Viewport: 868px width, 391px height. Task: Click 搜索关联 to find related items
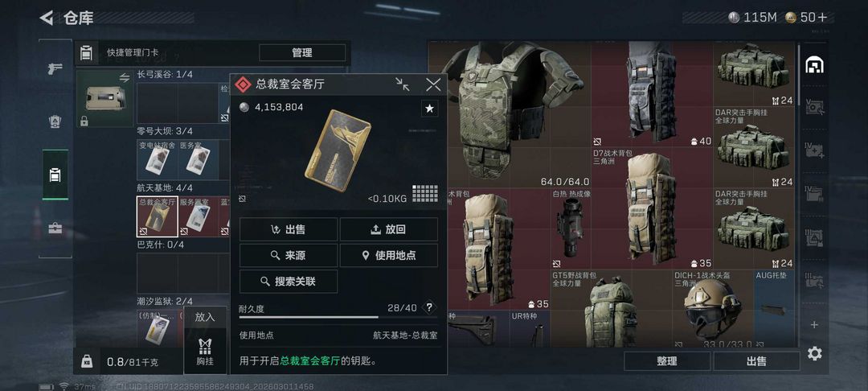pyautogui.click(x=289, y=282)
